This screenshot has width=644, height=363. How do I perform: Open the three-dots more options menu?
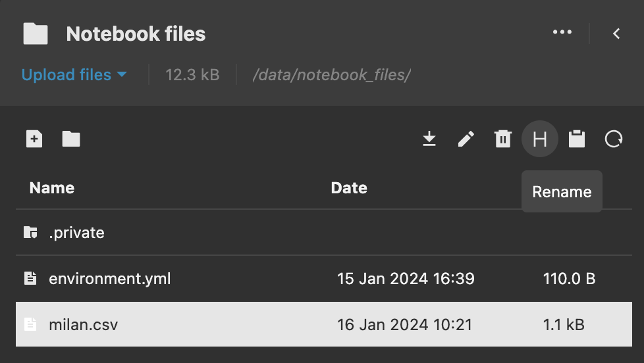point(562,32)
